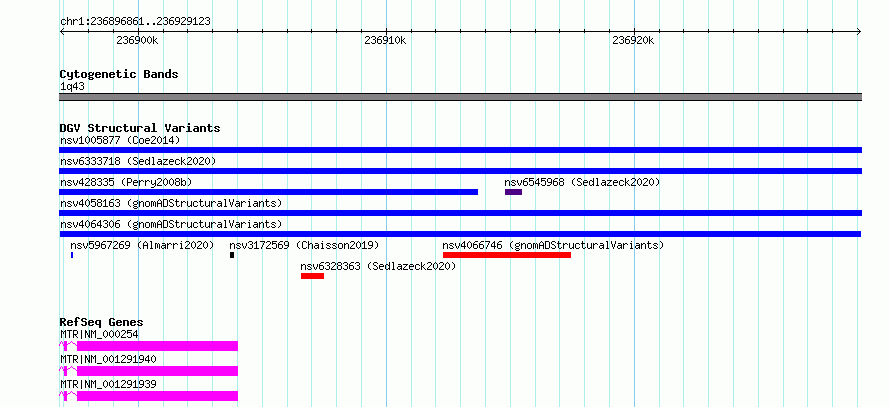This screenshot has height=407, width=890.
Task: Open the nsv4058163 label
Action: click(171, 203)
